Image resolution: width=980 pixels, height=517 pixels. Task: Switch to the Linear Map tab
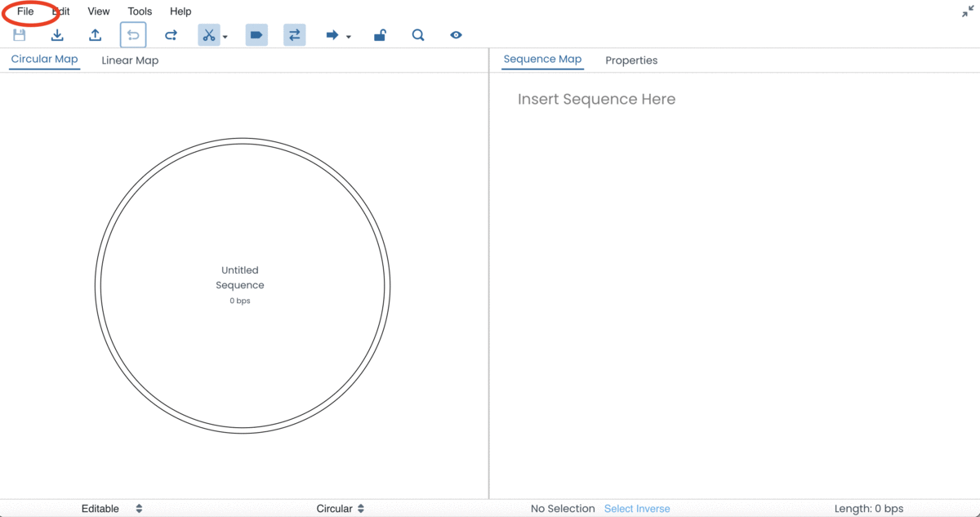click(130, 60)
